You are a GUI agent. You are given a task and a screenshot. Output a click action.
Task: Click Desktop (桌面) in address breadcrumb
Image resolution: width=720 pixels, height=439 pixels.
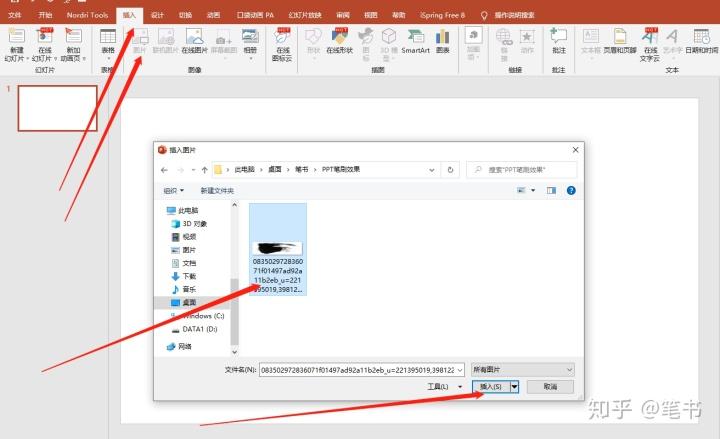pos(275,169)
